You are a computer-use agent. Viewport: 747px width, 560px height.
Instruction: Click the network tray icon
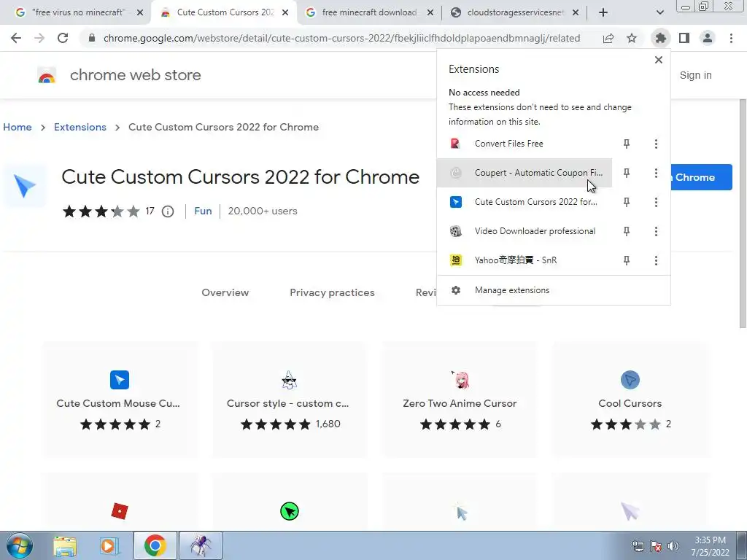pos(638,546)
